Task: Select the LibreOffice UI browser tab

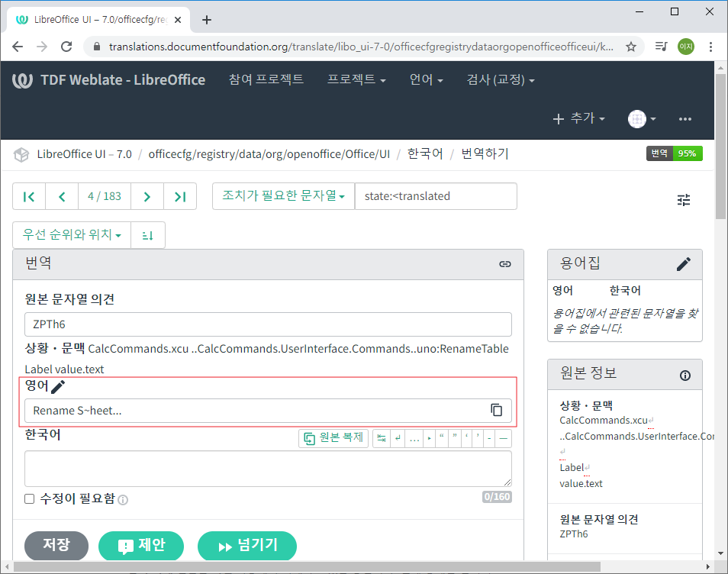Action: coord(98,20)
